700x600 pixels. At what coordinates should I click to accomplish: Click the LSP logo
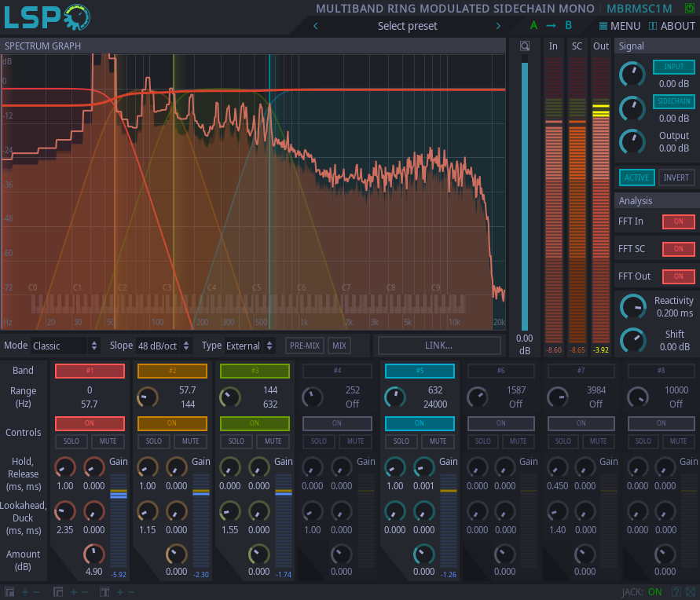[x=46, y=18]
